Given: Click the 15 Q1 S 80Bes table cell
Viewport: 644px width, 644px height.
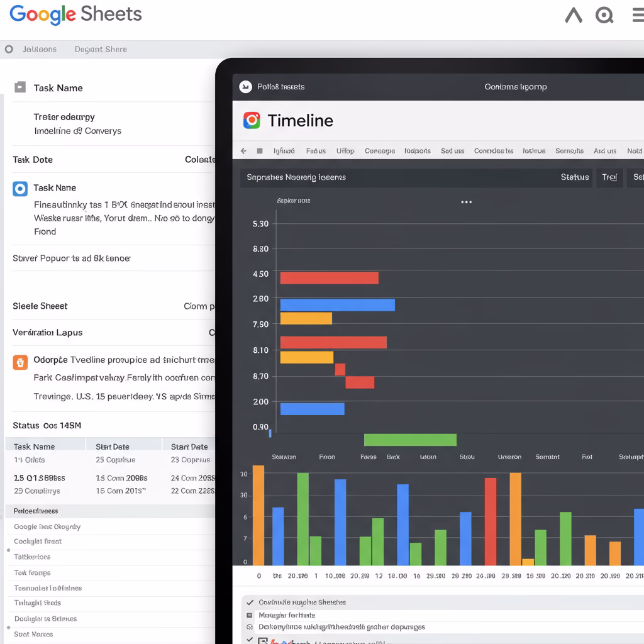Looking at the screenshot, I should pyautogui.click(x=40, y=478).
